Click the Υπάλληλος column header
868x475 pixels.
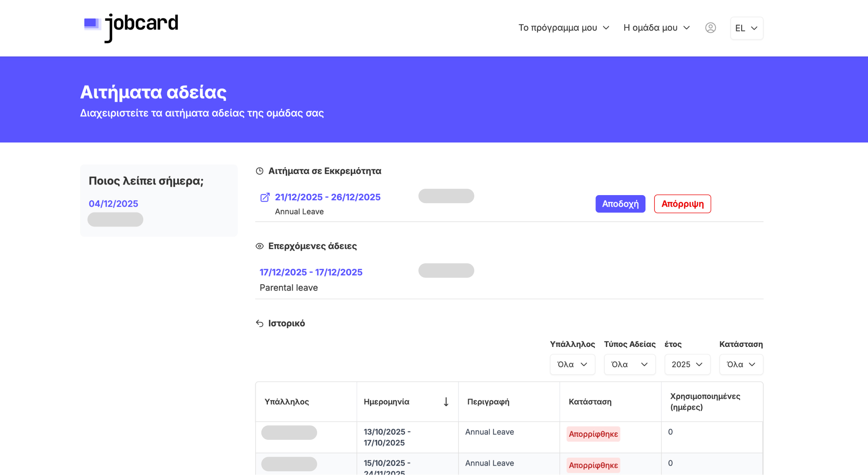coord(287,402)
